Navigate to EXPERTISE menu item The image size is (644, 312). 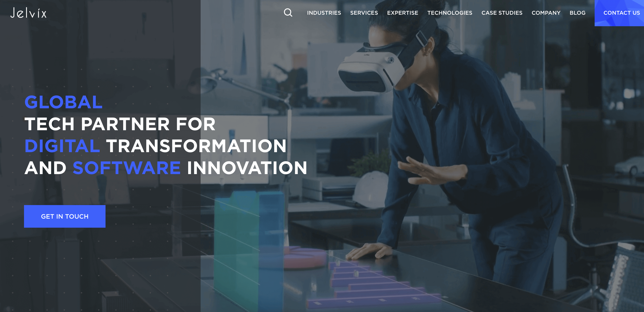403,13
